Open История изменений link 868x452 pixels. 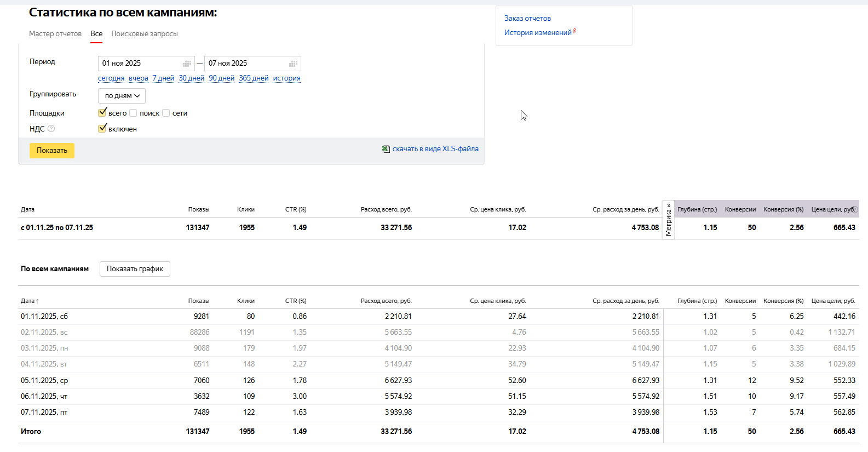(538, 33)
